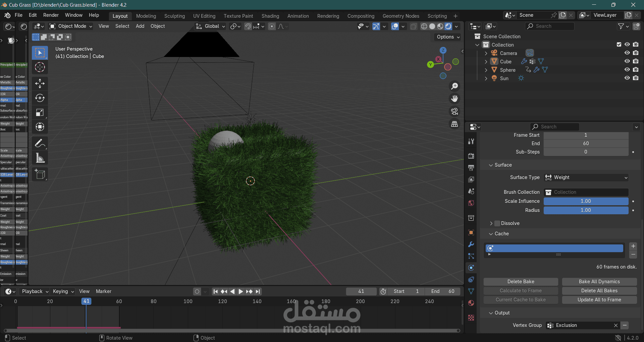Jump to the timeline end frame

point(258,292)
